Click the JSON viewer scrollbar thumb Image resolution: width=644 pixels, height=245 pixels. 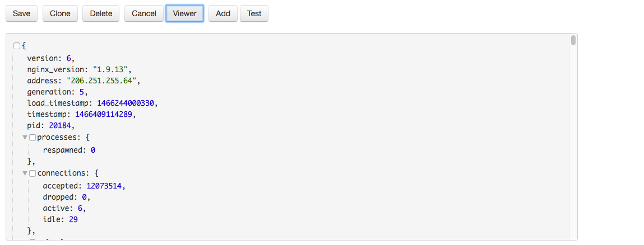coord(573,41)
